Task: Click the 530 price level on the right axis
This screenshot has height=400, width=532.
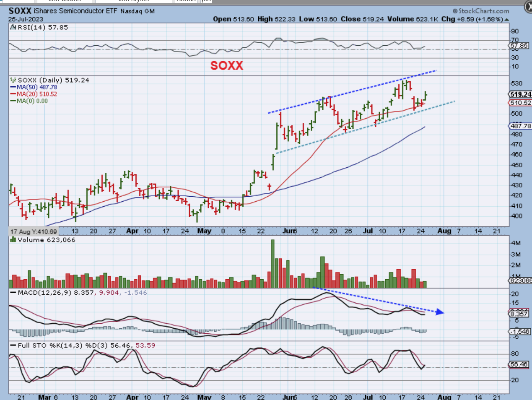Action: click(x=516, y=83)
